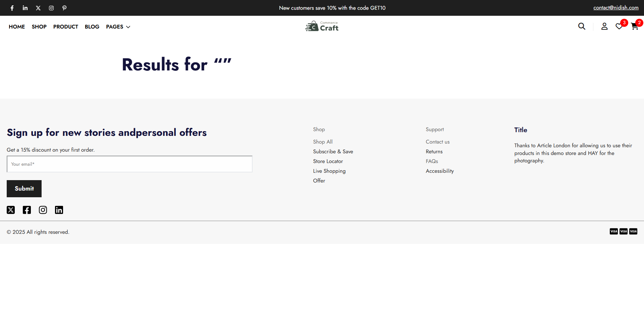Open the Live Shopping link

(x=329, y=171)
